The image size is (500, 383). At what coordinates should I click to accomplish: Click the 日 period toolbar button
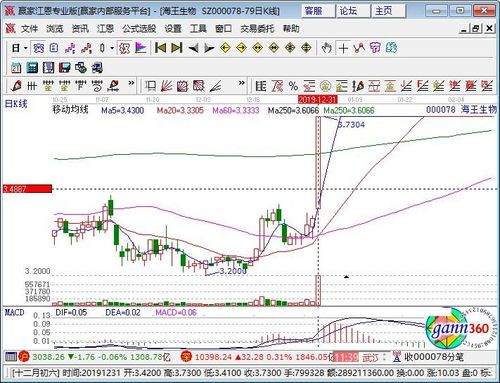click(16, 48)
